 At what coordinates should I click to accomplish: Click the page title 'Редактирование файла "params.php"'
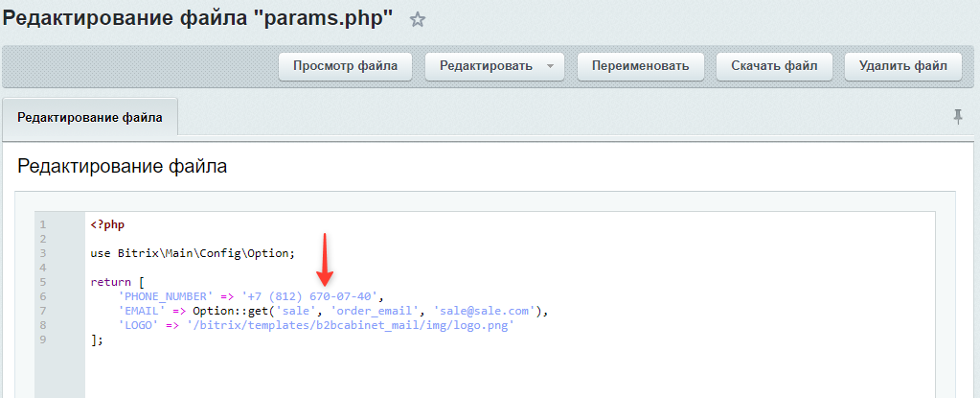coord(198,19)
